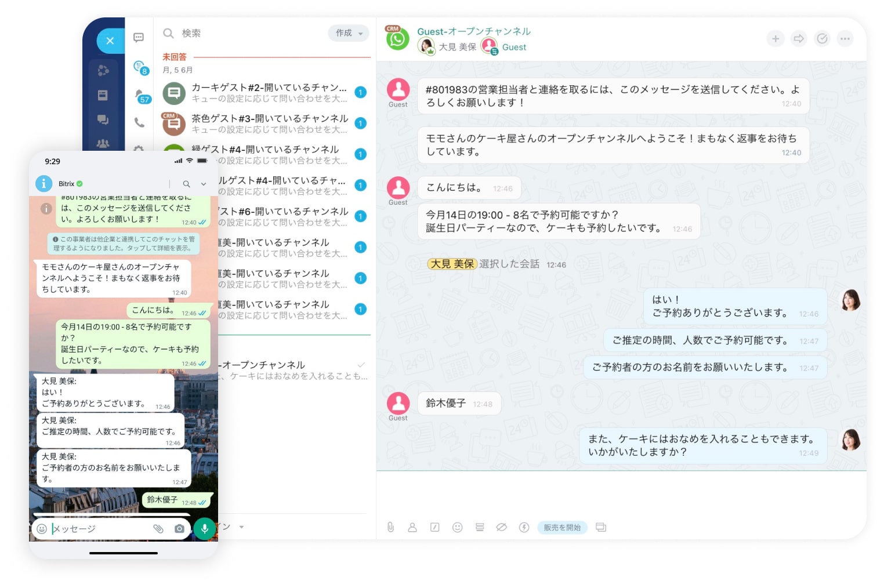The height and width of the screenshot is (588, 884).
Task: Click operator photo beside はい！ message
Action: [x=851, y=300]
